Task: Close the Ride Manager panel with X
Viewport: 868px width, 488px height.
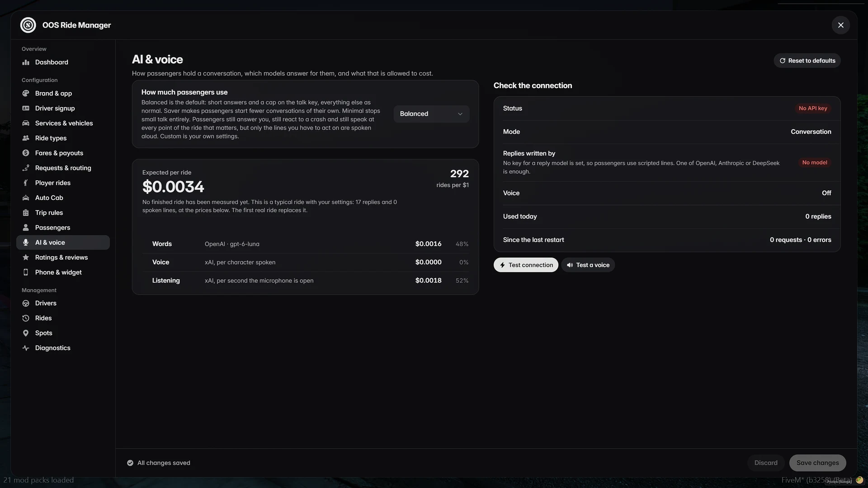Action: 841,25
